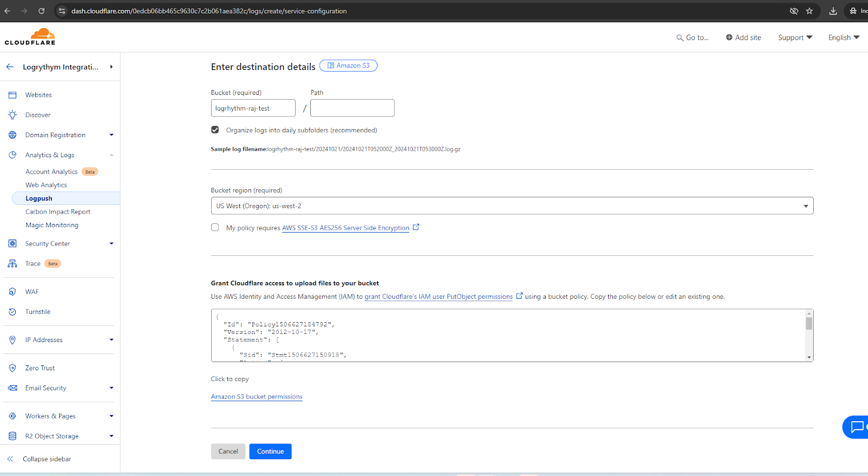The height and width of the screenshot is (476, 868).
Task: Open the live chat bubble icon
Action: (x=857, y=427)
